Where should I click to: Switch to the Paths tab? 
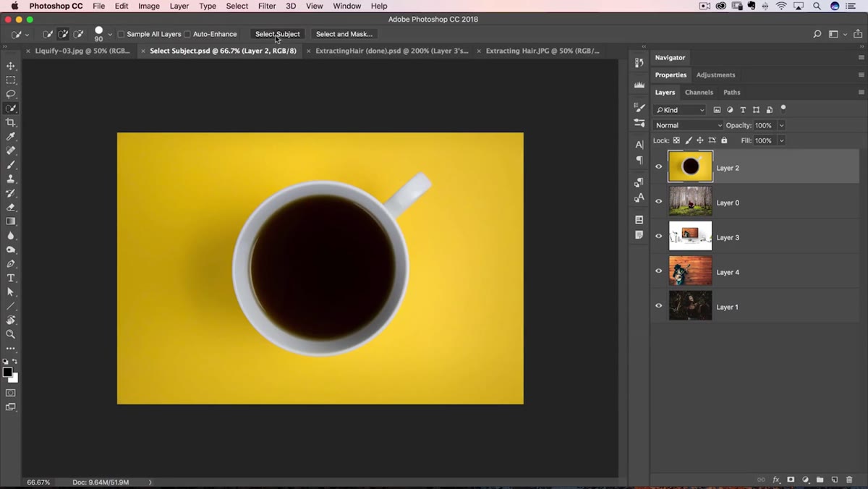pyautogui.click(x=732, y=92)
